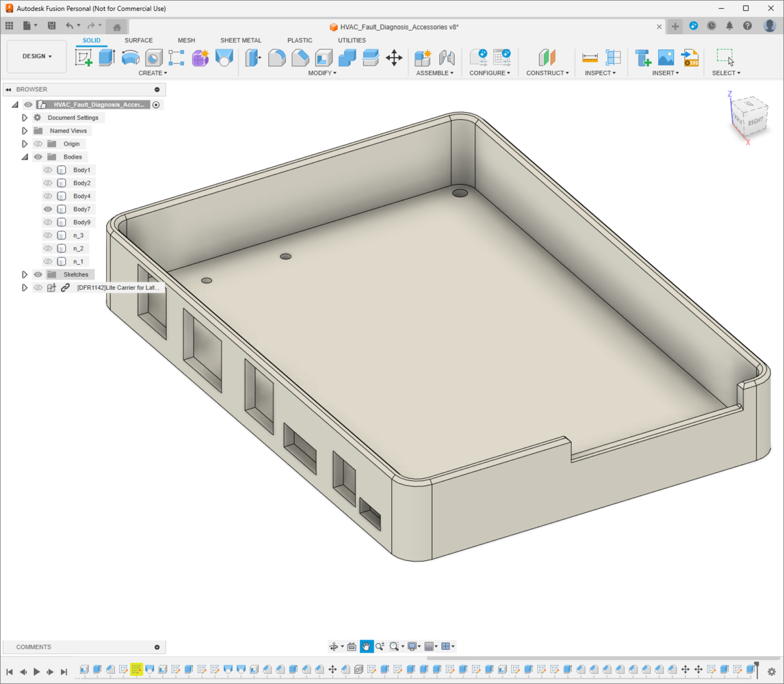Open timeline settings gear icon
Screen dimensions: 784x684
pos(772,672)
